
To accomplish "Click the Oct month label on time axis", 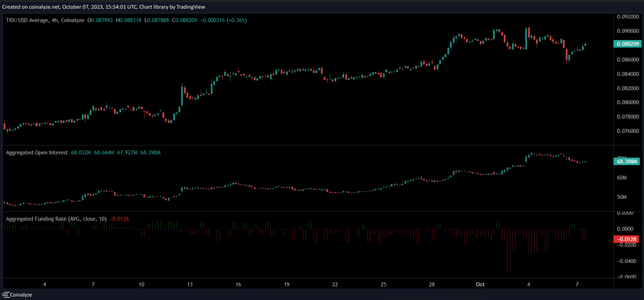I will (480, 285).
